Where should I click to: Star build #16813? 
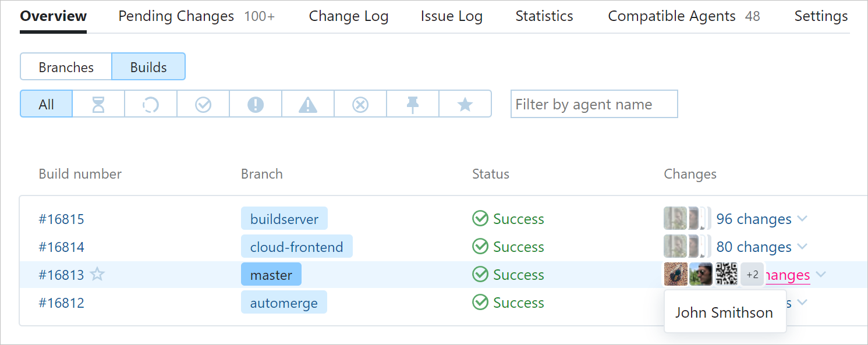coord(97,274)
